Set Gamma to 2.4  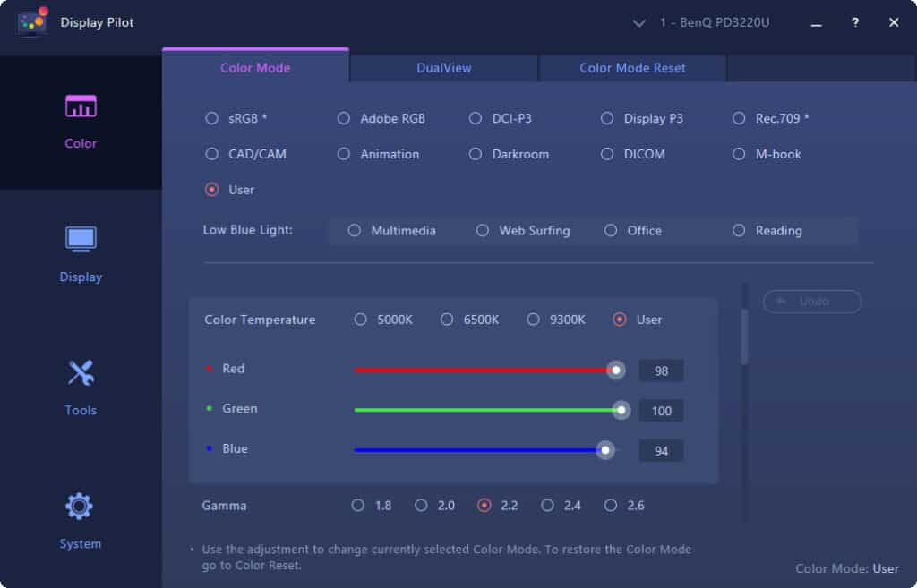click(546, 505)
